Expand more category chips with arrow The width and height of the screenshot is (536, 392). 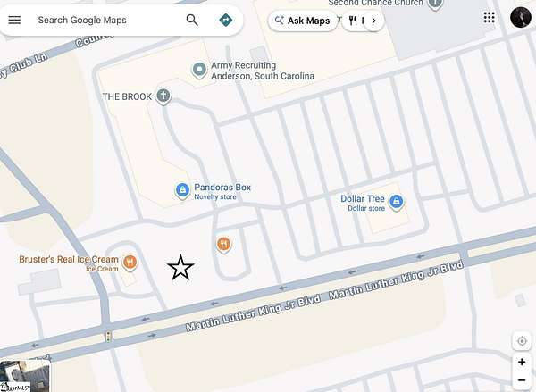(373, 21)
